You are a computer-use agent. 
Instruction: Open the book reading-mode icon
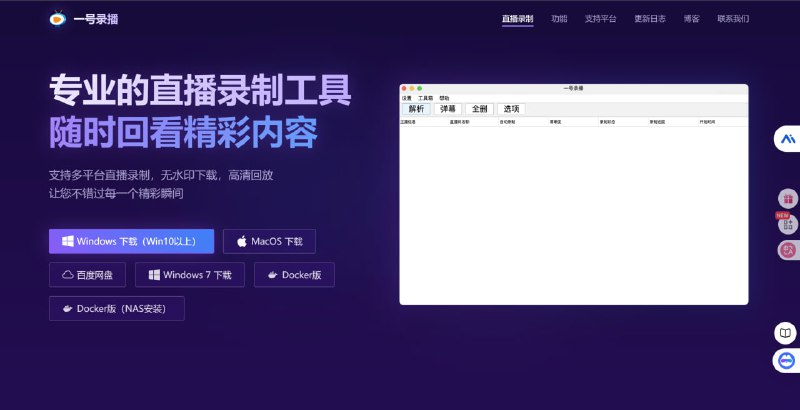point(787,333)
